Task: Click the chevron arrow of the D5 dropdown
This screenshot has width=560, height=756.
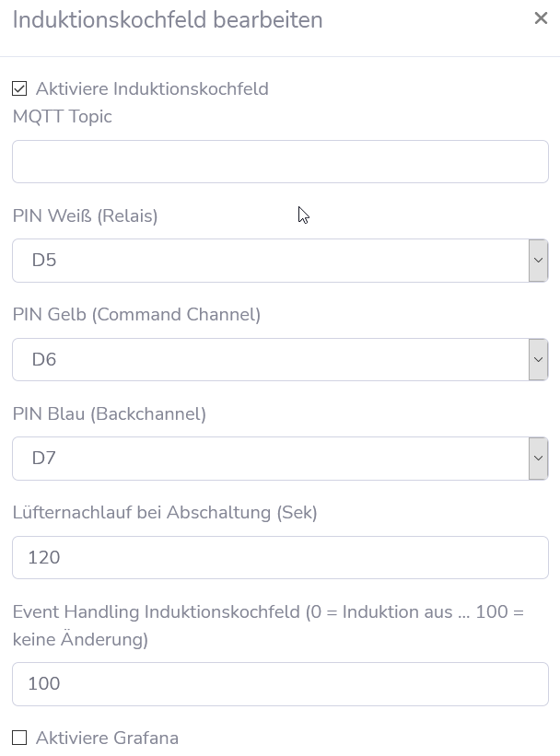Action: [538, 261]
